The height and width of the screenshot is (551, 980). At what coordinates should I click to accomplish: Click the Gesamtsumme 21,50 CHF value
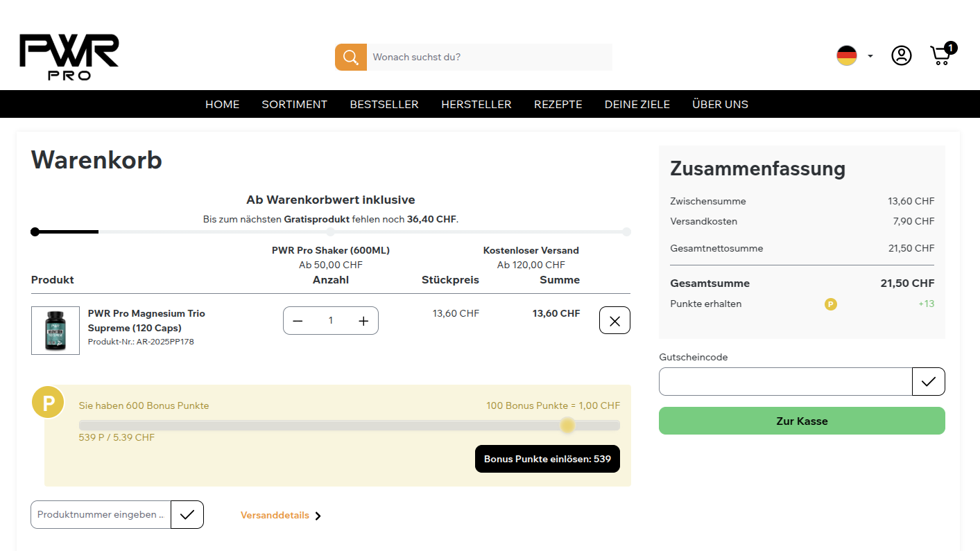pyautogui.click(x=908, y=283)
